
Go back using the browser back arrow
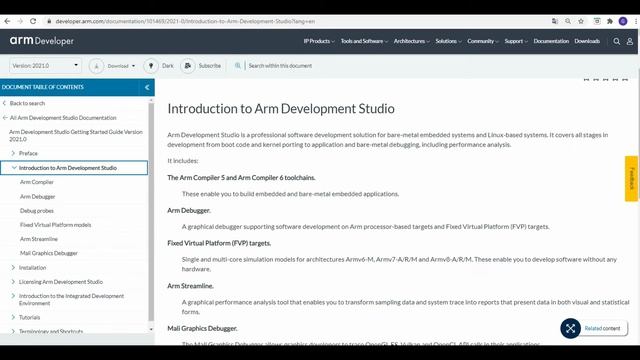(7, 21)
